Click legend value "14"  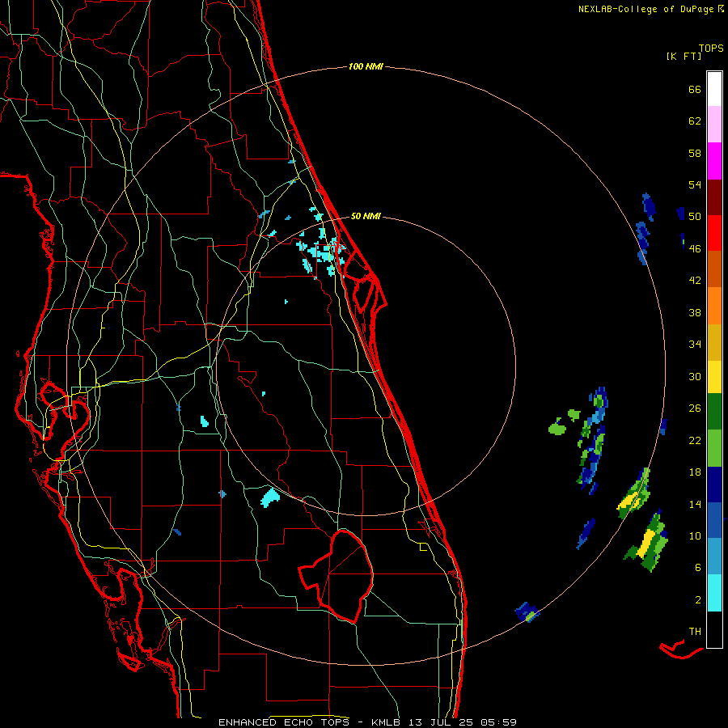pyautogui.click(x=695, y=504)
